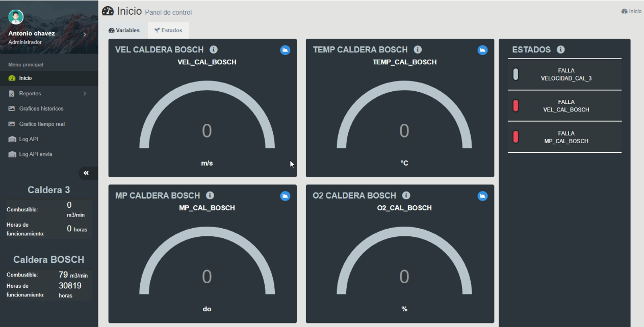644x327 pixels.
Task: Open chart icon on O2 CALDERA BOSCH card
Action: (x=482, y=196)
